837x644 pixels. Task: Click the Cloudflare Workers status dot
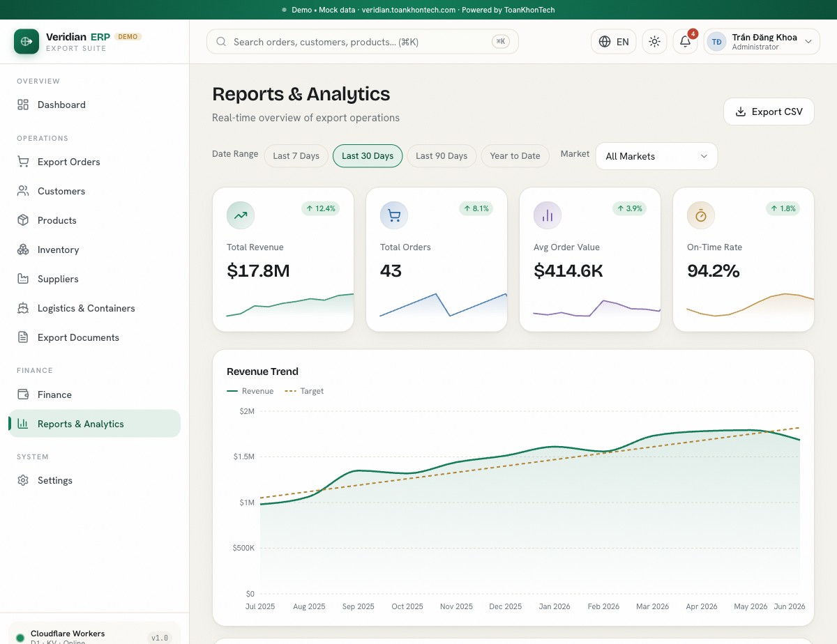click(x=20, y=638)
